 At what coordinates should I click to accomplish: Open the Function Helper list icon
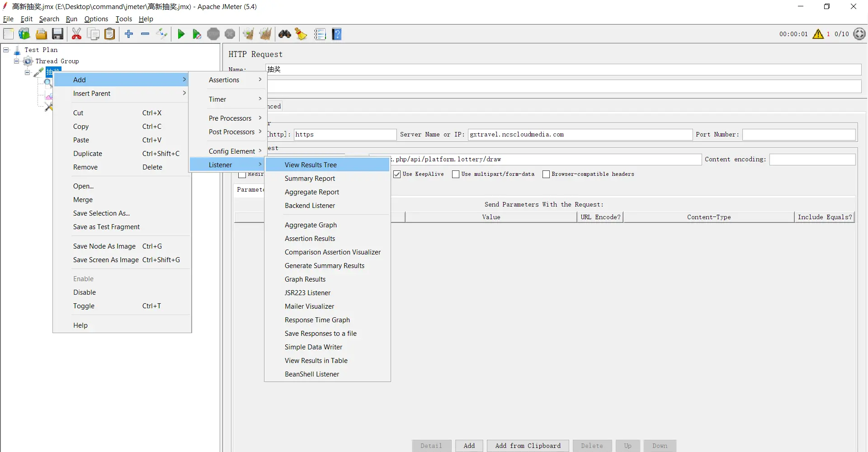[x=320, y=34]
